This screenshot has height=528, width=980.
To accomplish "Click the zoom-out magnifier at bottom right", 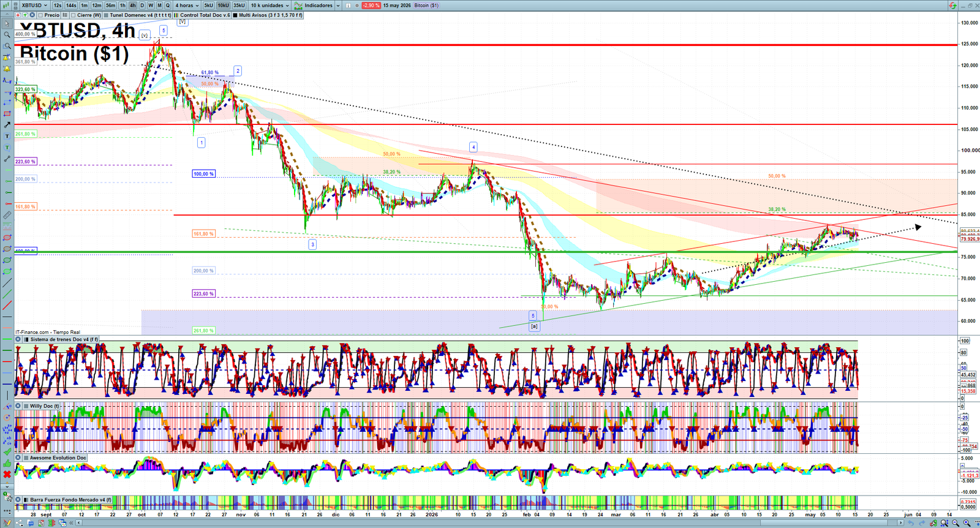I will click(x=956, y=522).
